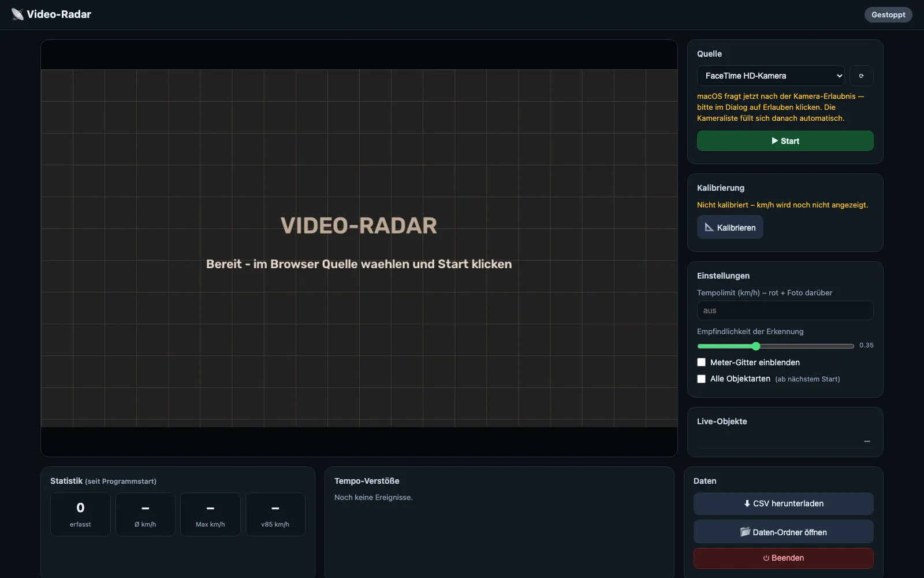Start the video capture

(x=785, y=141)
